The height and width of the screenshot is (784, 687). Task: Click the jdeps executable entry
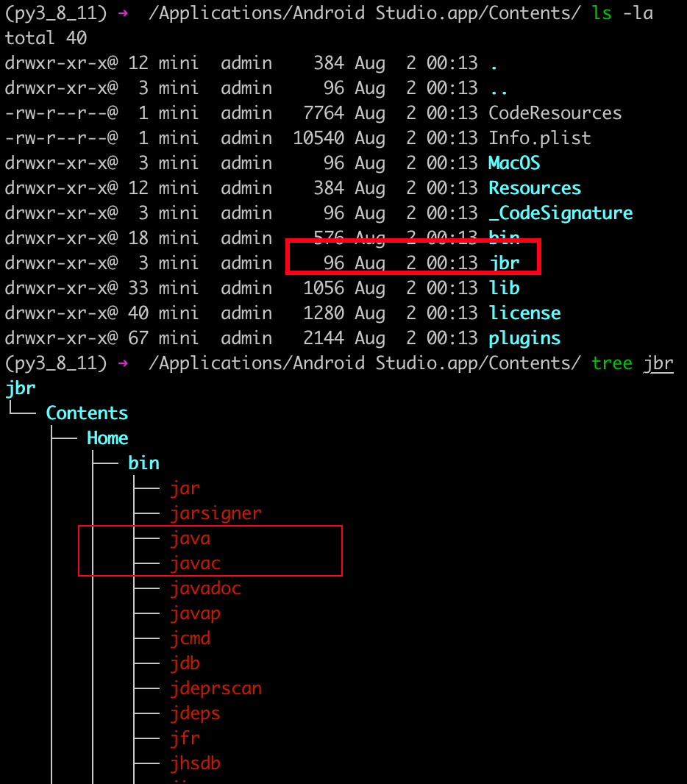[195, 714]
